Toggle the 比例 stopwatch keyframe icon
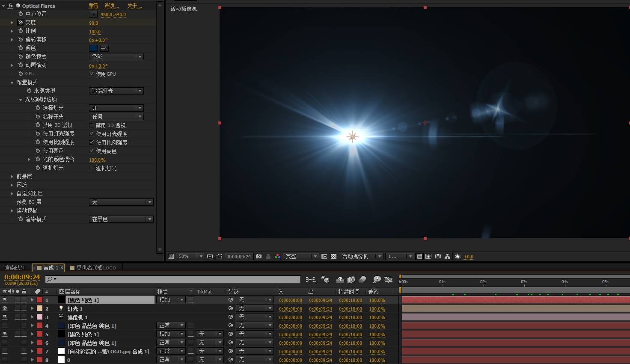 coord(21,31)
